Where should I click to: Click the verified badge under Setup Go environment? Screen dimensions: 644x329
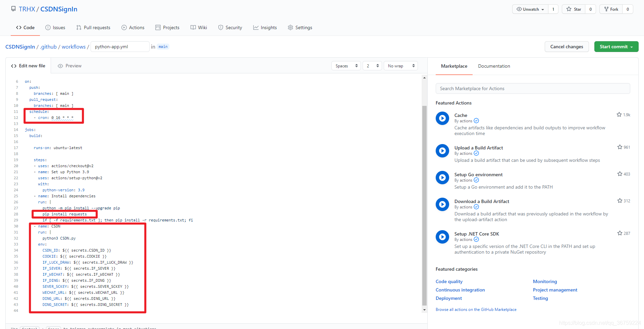pos(476,180)
